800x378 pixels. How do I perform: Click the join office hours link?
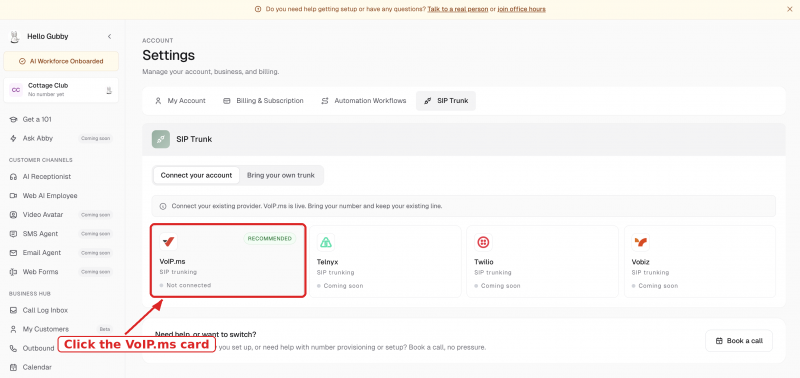[521, 9]
